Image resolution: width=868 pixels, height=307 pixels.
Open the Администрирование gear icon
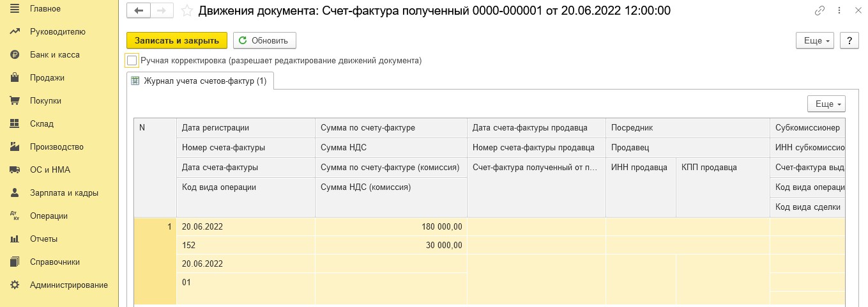[x=14, y=285]
